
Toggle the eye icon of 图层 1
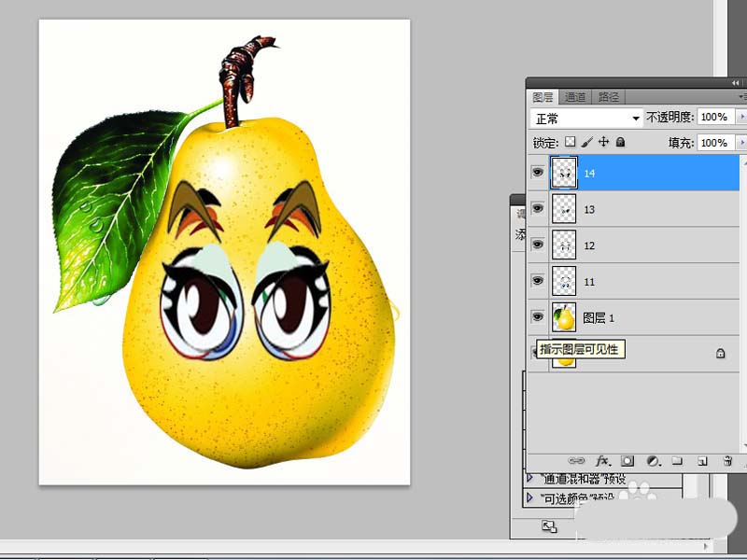pos(538,317)
